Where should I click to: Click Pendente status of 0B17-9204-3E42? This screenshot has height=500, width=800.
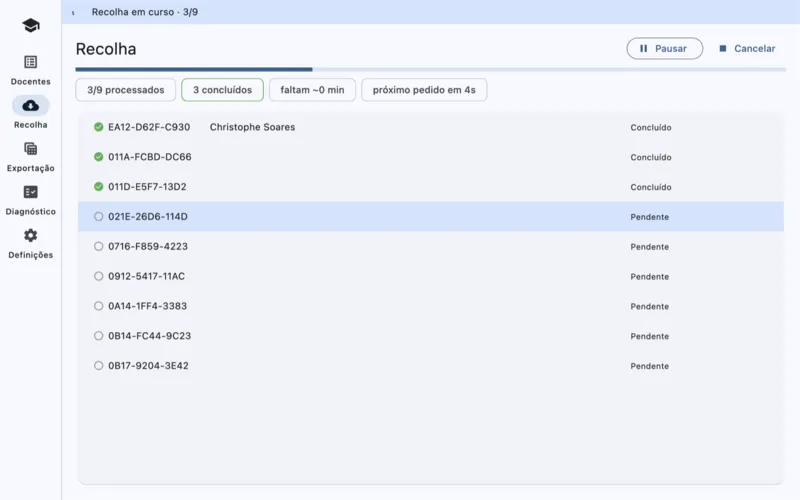[x=649, y=366]
